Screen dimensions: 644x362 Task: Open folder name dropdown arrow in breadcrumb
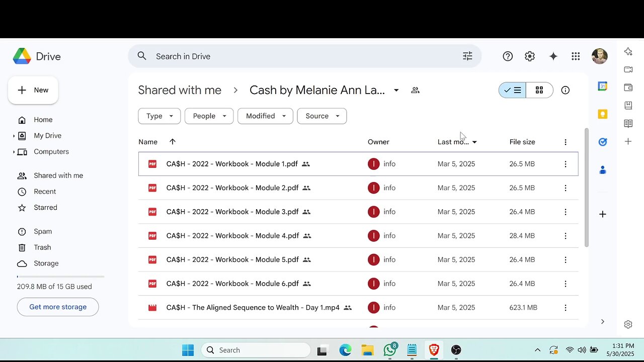coord(396,90)
